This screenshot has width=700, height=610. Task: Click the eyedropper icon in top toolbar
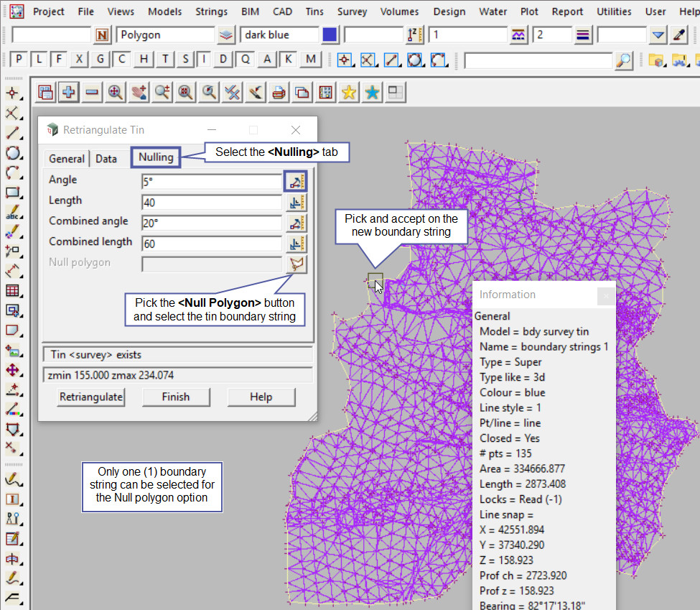pos(679,35)
